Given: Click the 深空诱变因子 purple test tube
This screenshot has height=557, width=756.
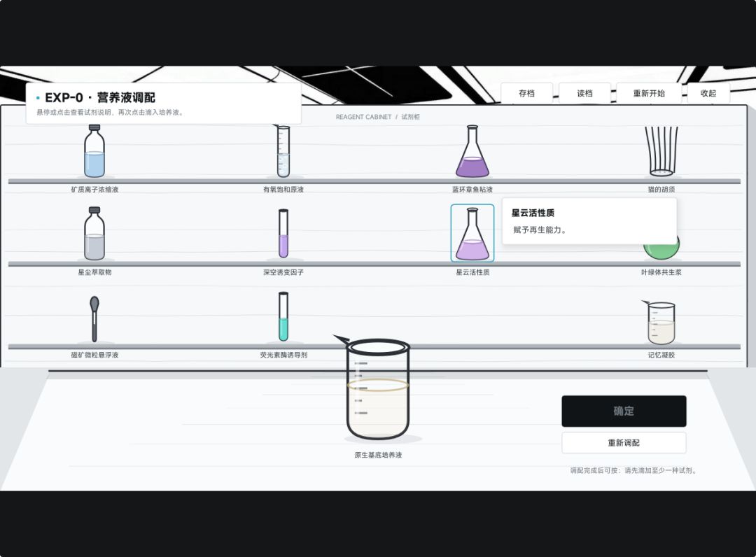Looking at the screenshot, I should 283,234.
